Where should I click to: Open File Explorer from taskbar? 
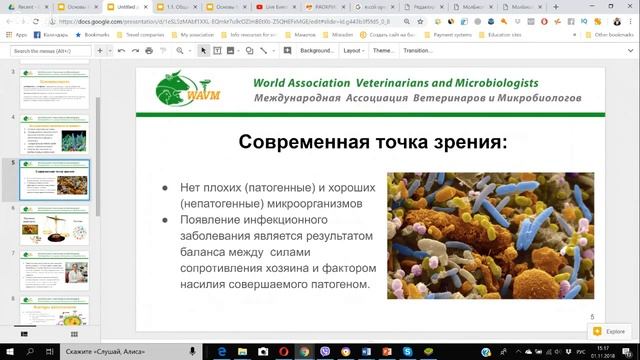pos(242,351)
